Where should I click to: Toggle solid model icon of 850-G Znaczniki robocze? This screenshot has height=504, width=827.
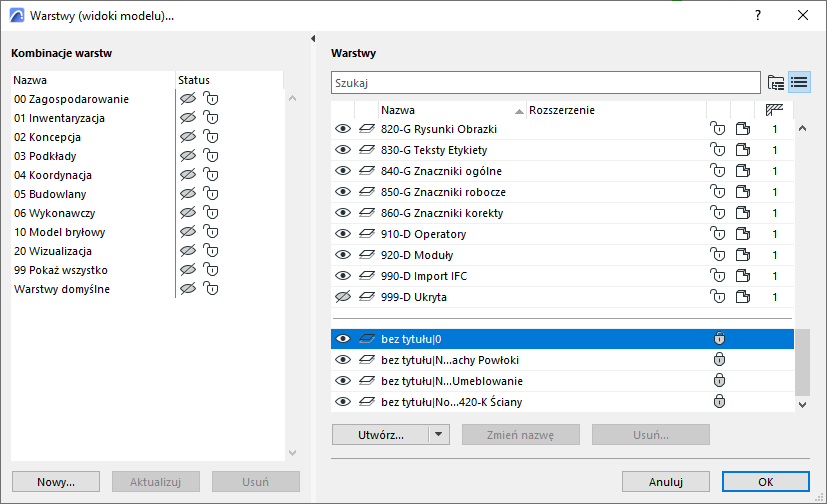(x=743, y=192)
